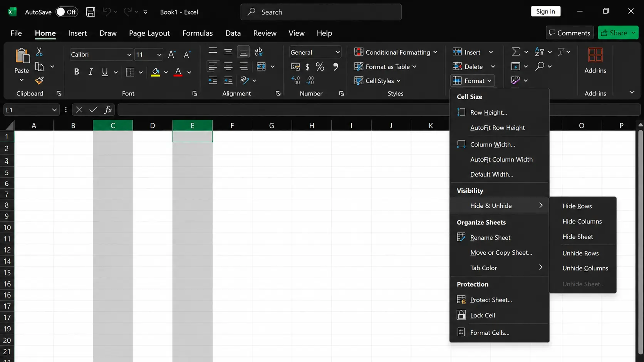The image size is (644, 362).
Task: Apply Comma Style format
Action: [x=335, y=67]
